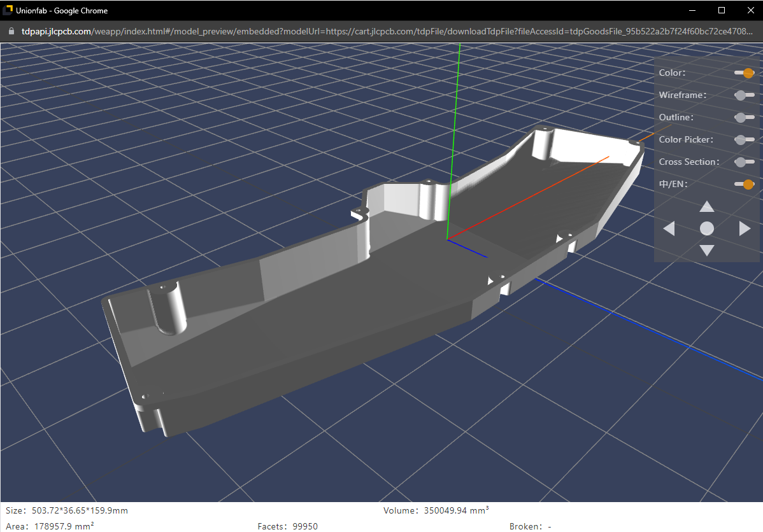Click the address bar URL

(x=387, y=32)
